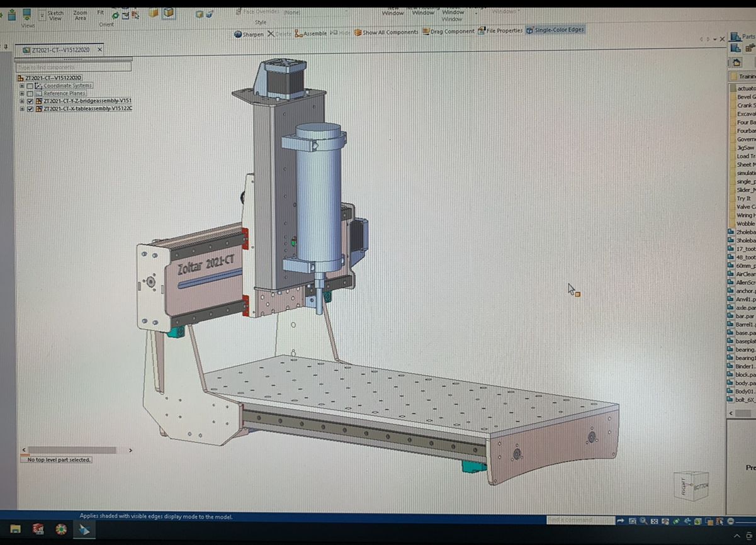756x545 pixels.
Task: Select the shaded display style icon
Action: (x=154, y=13)
